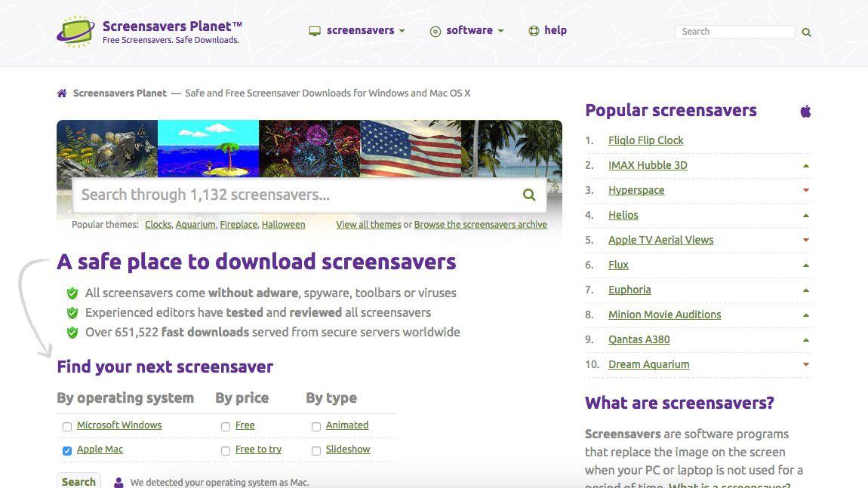Uncheck the Apple Mac checkbox
Image resolution: width=868 pixels, height=488 pixels.
67,451
